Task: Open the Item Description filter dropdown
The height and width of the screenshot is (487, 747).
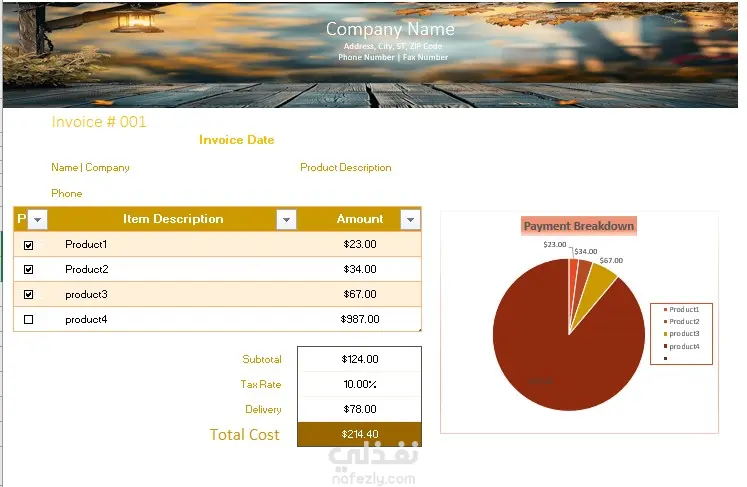Action: 286,220
